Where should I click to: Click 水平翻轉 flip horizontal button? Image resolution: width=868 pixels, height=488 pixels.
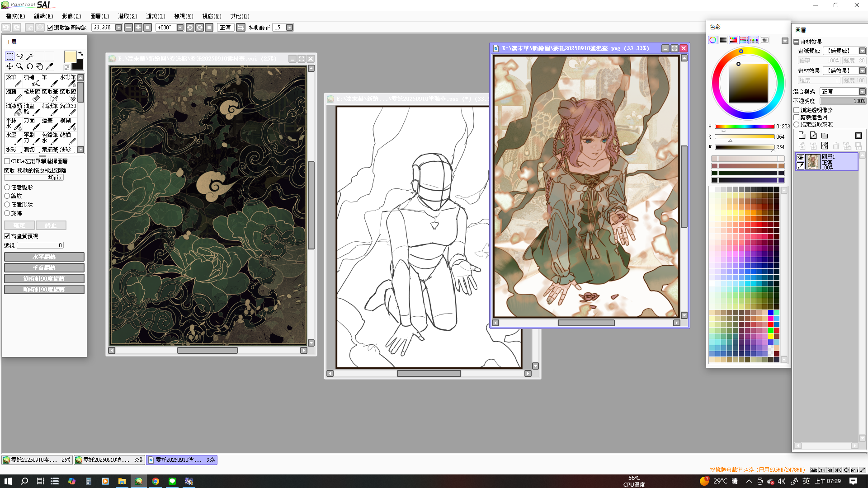44,257
